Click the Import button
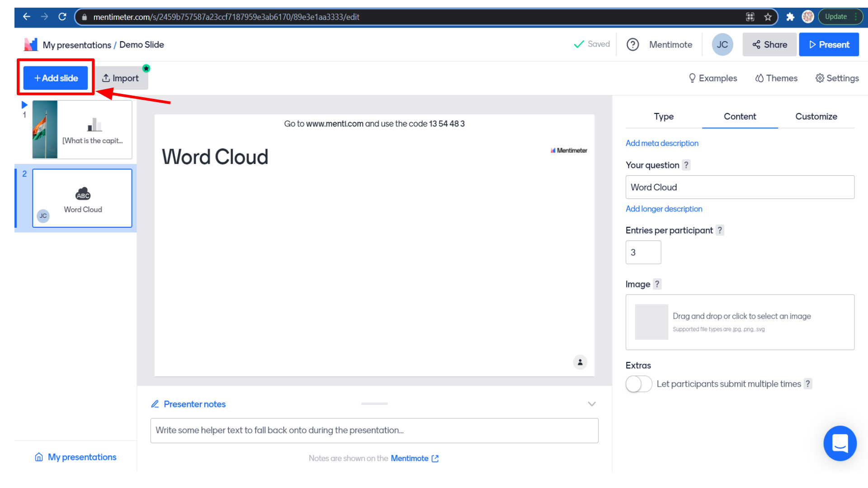The image size is (868, 488). tap(120, 78)
